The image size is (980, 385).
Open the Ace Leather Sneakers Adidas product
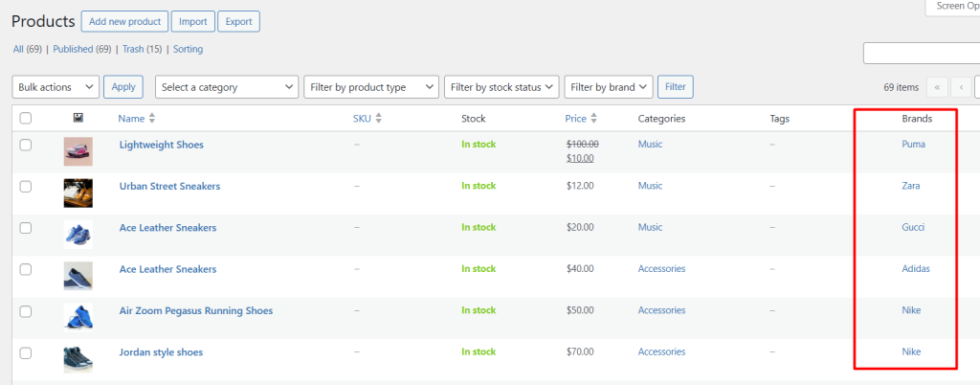tap(167, 269)
